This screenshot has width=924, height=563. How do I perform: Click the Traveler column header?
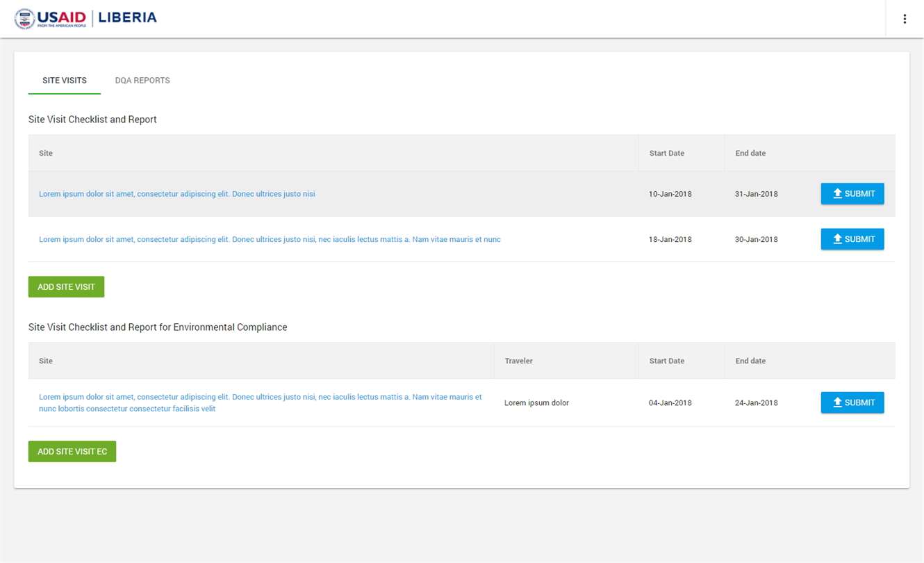click(518, 361)
